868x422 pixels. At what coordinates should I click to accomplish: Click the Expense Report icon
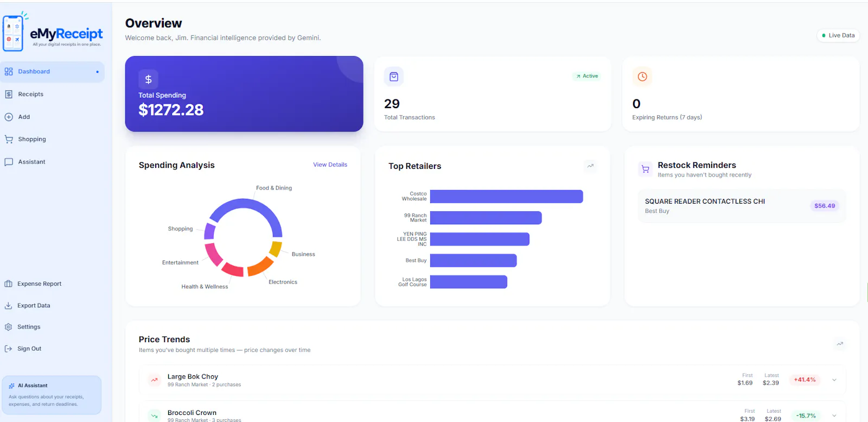(8, 284)
